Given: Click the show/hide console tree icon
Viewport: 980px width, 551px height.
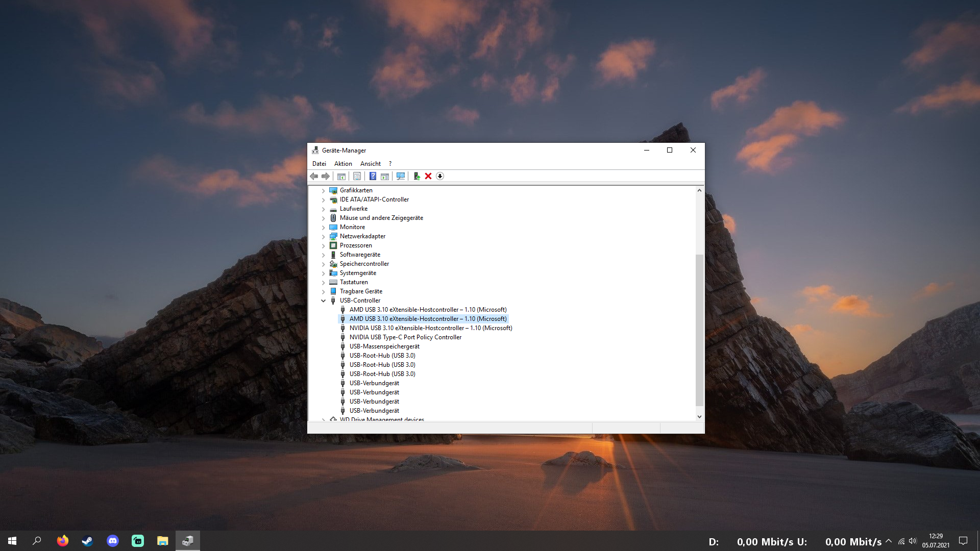Looking at the screenshot, I should 341,176.
